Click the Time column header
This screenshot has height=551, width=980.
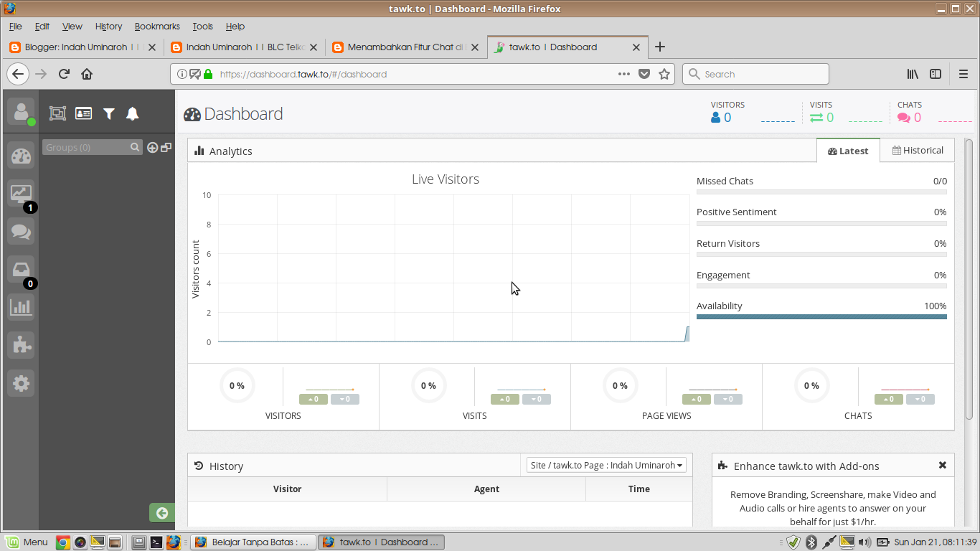(639, 489)
